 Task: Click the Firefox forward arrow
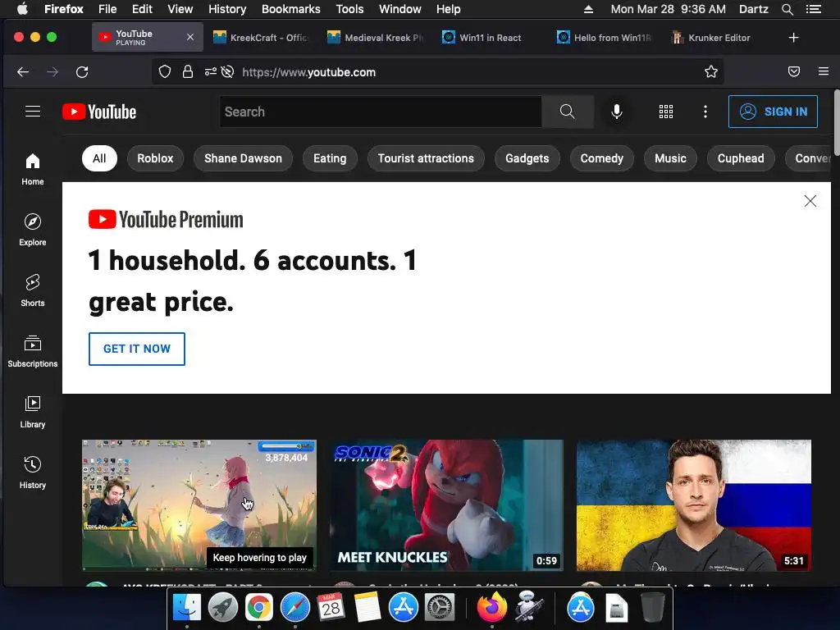coord(52,72)
